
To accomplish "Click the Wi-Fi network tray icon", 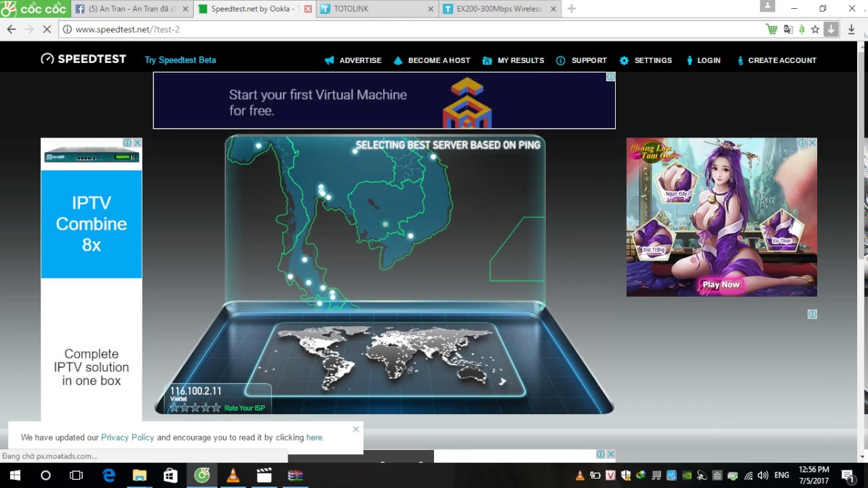I will click(x=749, y=475).
